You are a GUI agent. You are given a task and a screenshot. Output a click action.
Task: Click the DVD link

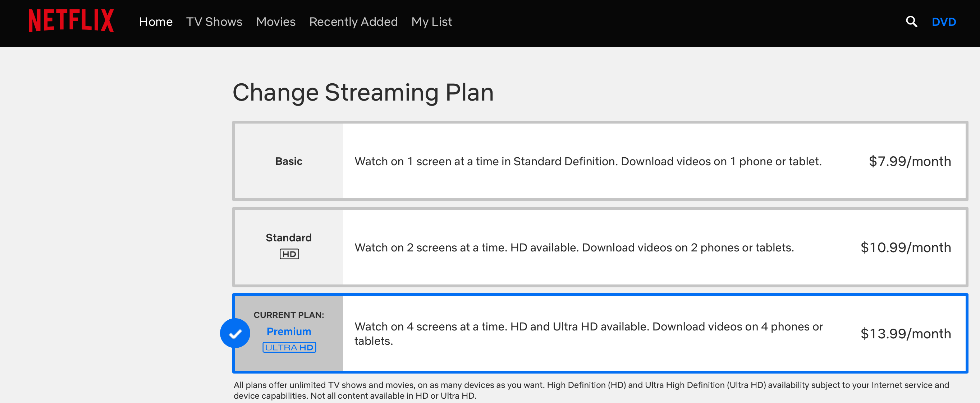click(x=943, y=22)
